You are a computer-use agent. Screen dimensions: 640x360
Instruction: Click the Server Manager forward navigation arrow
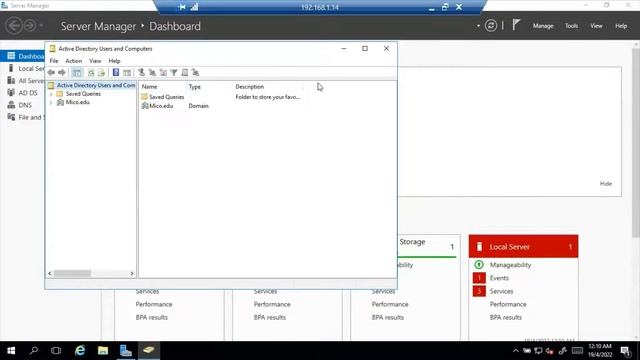(30, 26)
